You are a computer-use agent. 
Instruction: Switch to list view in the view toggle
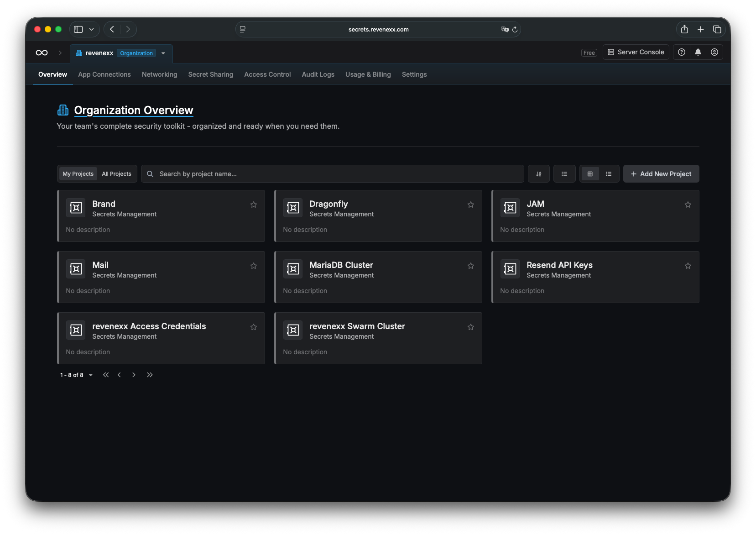(x=609, y=174)
